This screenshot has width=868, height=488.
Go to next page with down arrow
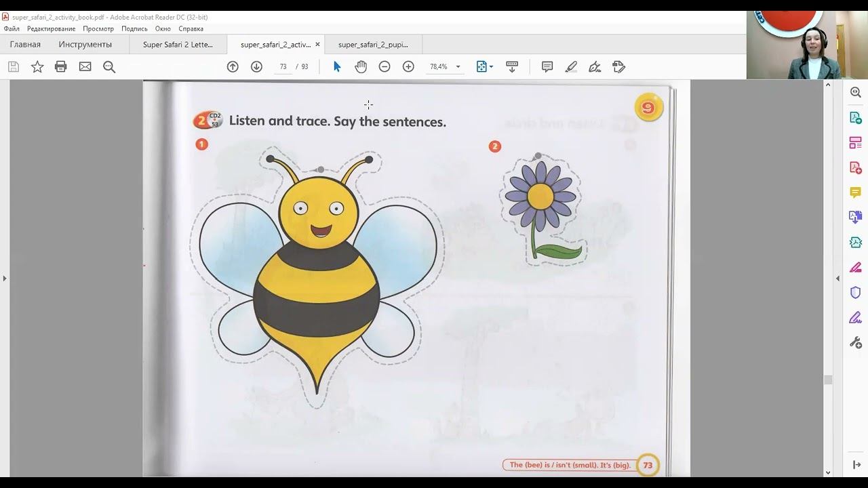[256, 66]
